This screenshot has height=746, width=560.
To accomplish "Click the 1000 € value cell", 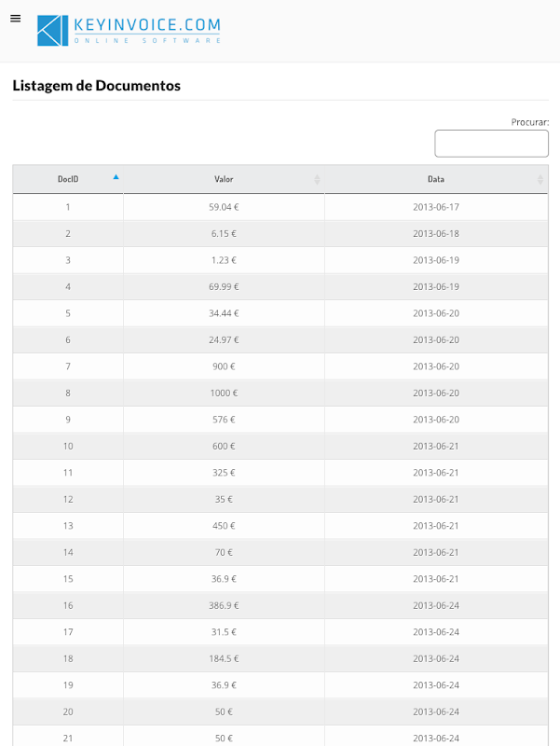I will coord(224,393).
